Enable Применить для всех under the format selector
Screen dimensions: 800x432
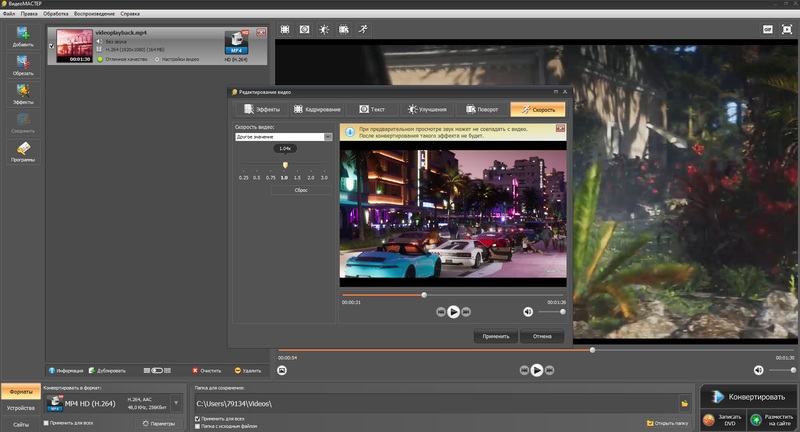coord(46,423)
